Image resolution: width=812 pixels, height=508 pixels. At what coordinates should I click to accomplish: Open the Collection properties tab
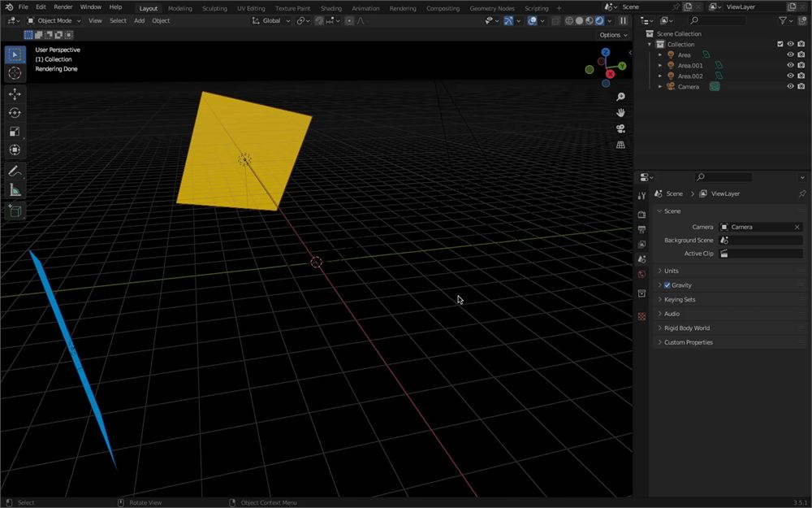click(x=641, y=293)
